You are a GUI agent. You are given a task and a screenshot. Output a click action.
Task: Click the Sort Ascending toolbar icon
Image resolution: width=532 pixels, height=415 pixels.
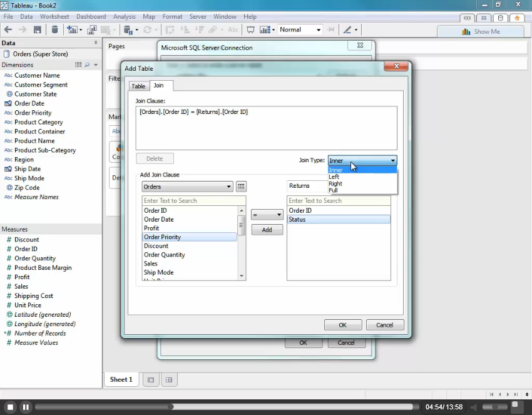pos(185,30)
